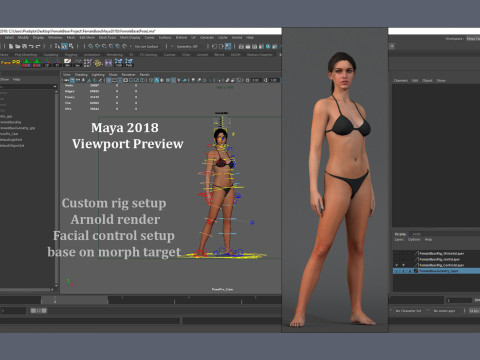
Task: Click the Redo arrow icon
Action: [x=38, y=46]
